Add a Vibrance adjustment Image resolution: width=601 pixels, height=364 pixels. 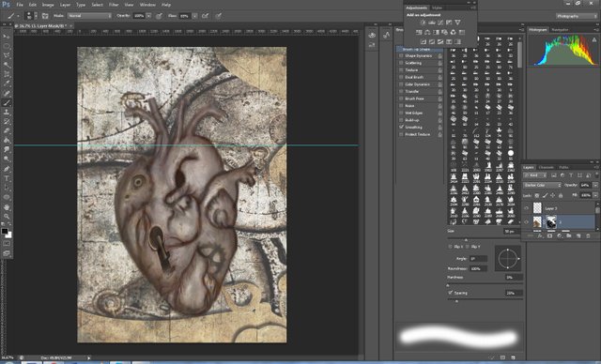[457, 23]
